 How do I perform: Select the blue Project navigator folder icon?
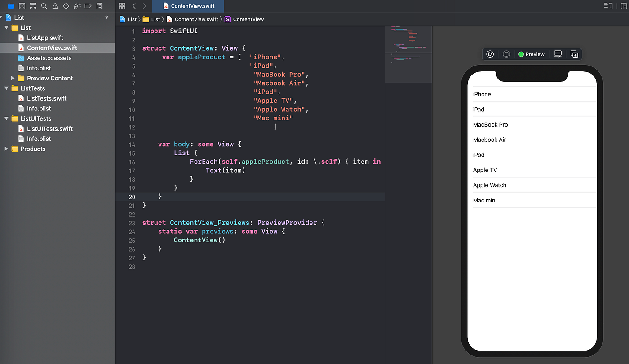11,6
